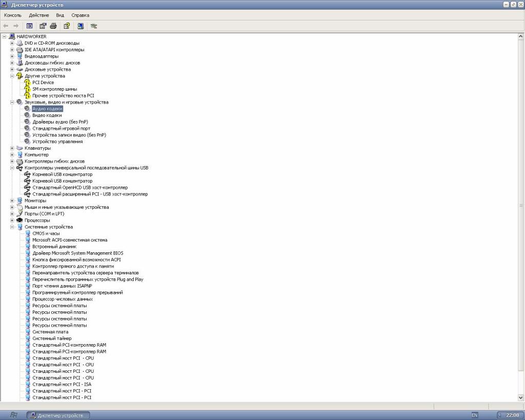Click the EN language indicator
This screenshot has width=525, height=420.
[x=474, y=415]
